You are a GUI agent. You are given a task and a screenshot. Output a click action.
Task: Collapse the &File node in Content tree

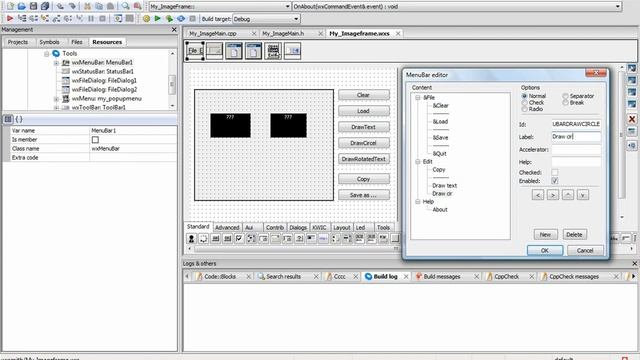418,98
